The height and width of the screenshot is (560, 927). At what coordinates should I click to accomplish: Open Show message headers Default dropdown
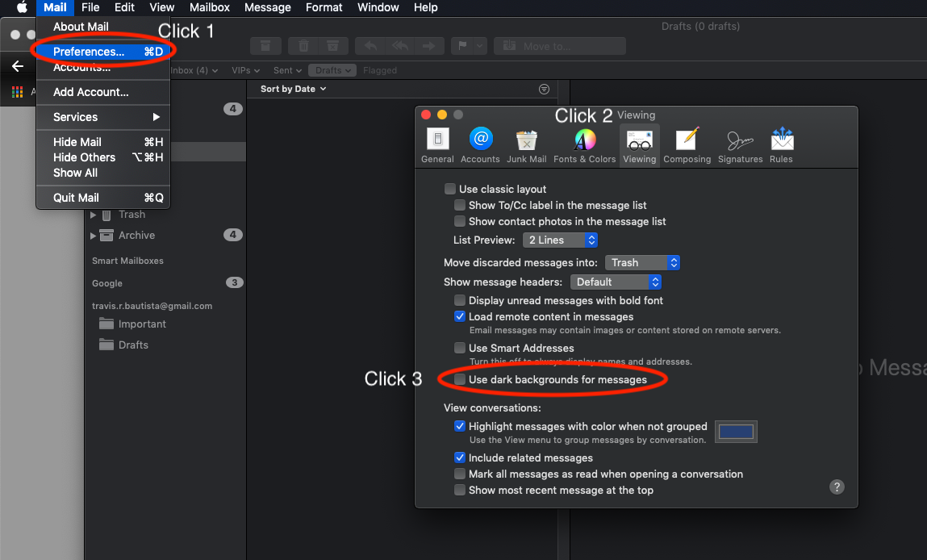[616, 282]
